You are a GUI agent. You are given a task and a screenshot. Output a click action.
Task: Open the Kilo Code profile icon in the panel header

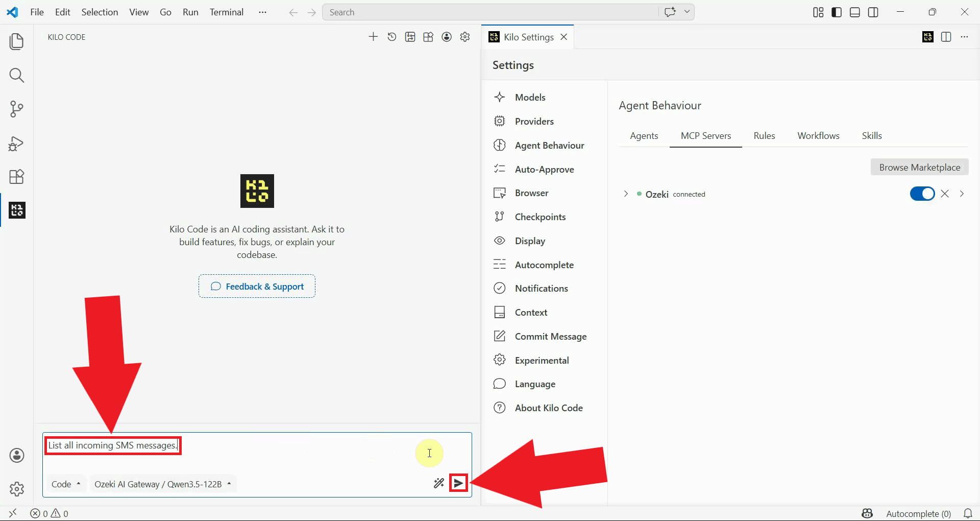447,37
